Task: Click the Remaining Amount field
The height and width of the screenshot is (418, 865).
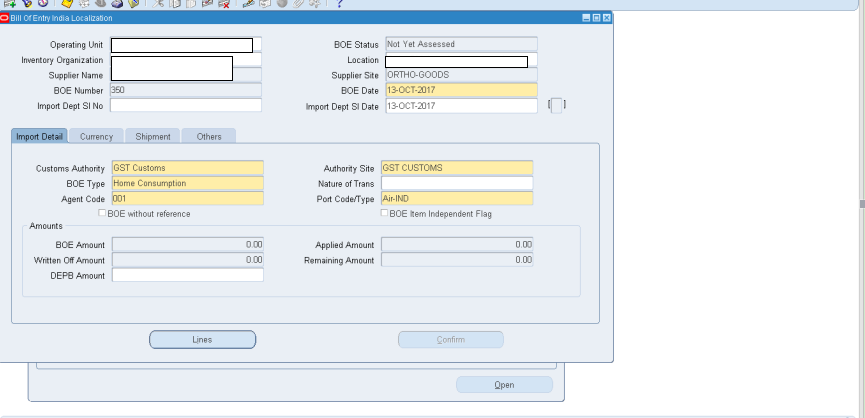Action: [x=457, y=260]
